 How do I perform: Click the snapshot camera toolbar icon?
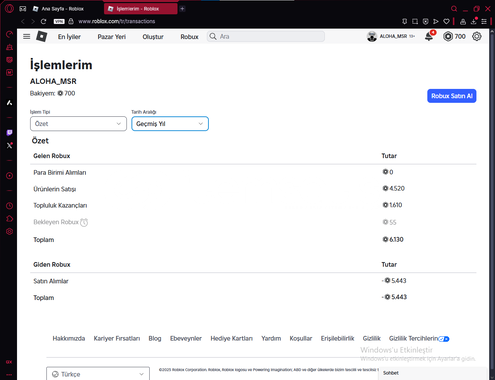pos(415,21)
